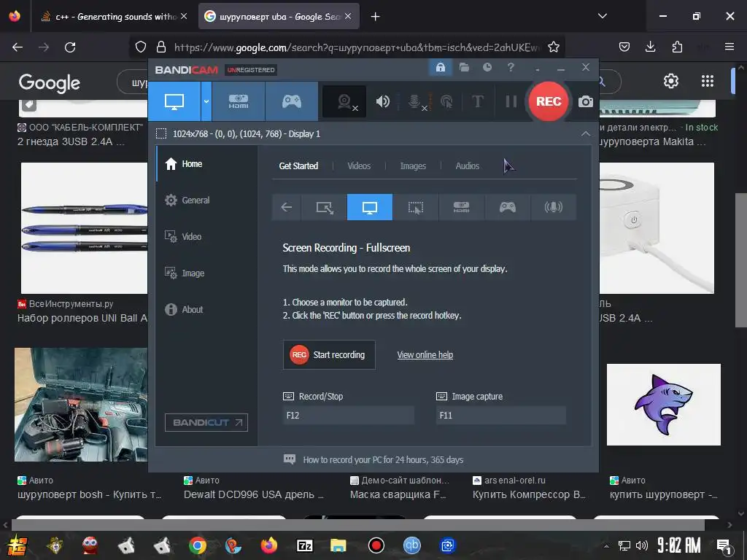Image resolution: width=747 pixels, height=560 pixels.
Task: Open General settings in Bandicam sidebar
Action: point(207,200)
